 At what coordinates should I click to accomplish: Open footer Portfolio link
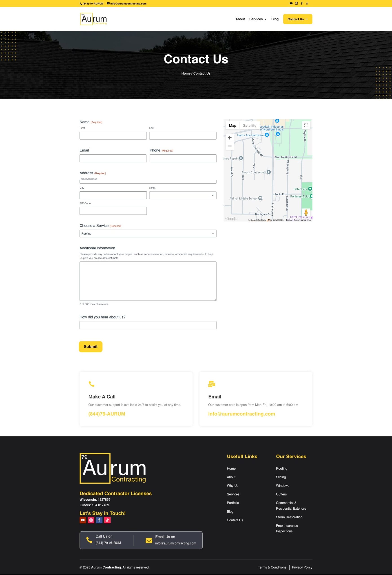(x=233, y=503)
